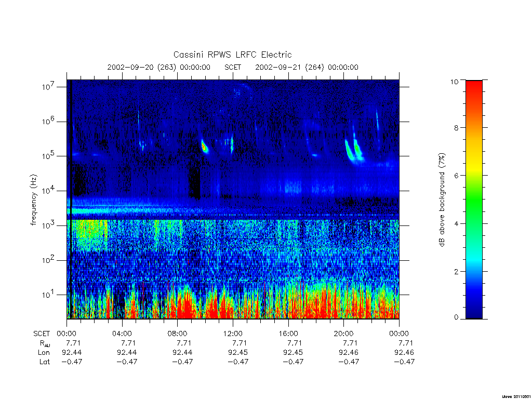Click the color scale label '10'

tap(454, 82)
